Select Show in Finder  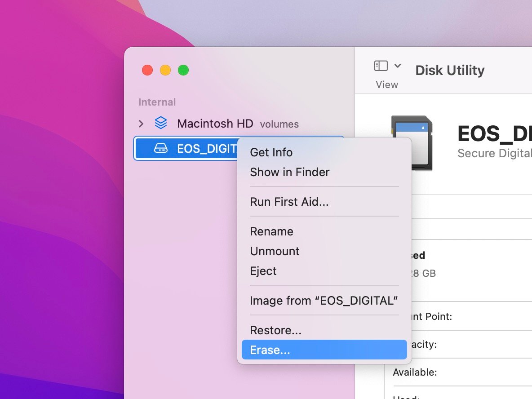pyautogui.click(x=290, y=172)
